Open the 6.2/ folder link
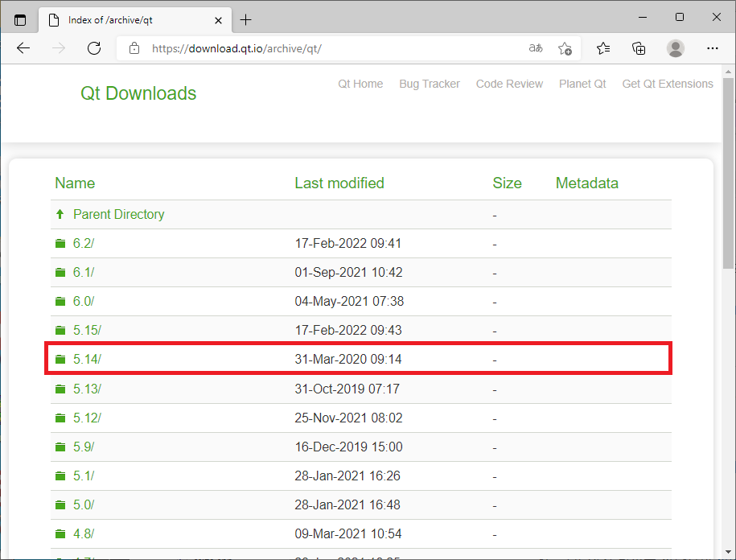This screenshot has width=736, height=560. tap(84, 243)
